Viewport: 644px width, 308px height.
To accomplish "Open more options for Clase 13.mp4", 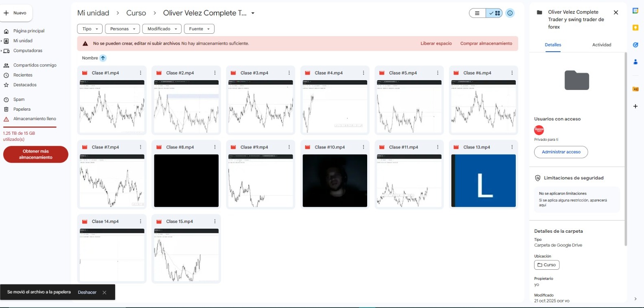I will 512,147.
